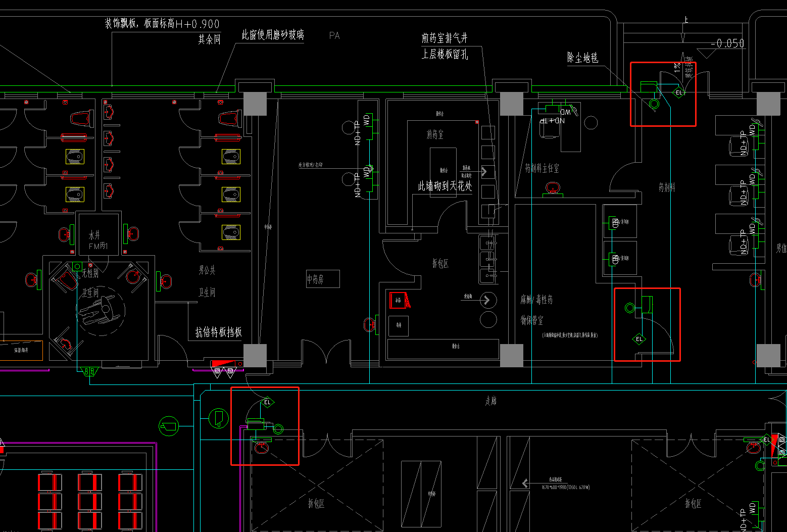Image resolution: width=787 pixels, height=532 pixels.
Task: Select the 其余同 note
Action: point(209,39)
